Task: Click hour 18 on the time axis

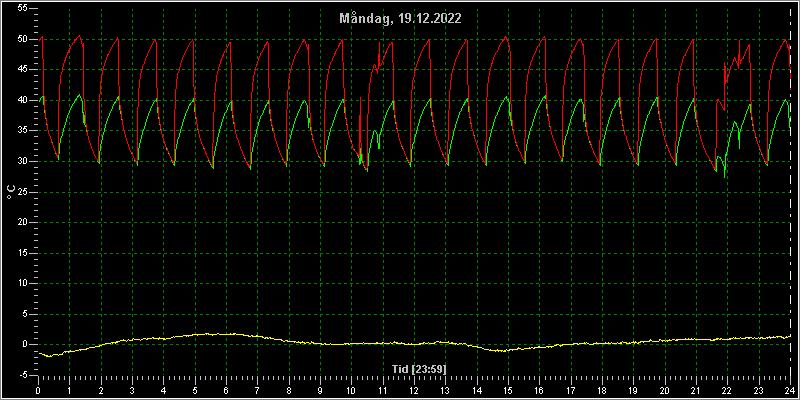Action: (602, 391)
